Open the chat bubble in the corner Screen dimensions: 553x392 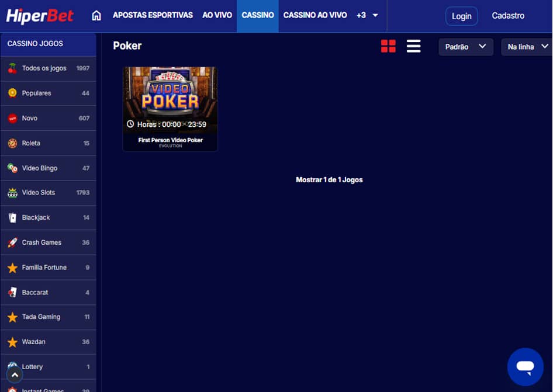(525, 366)
